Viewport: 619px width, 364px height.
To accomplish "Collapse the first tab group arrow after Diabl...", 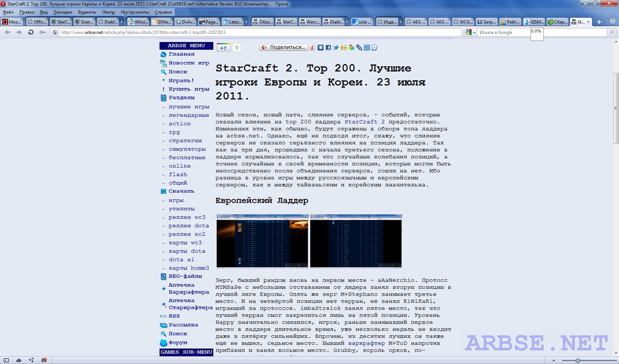I will (x=122, y=22).
